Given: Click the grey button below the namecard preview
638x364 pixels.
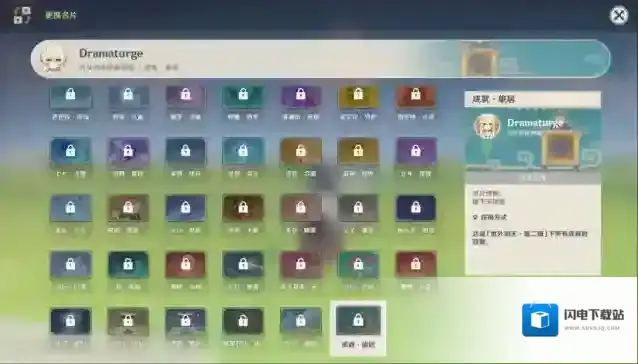Looking at the screenshot, I should click(533, 178).
